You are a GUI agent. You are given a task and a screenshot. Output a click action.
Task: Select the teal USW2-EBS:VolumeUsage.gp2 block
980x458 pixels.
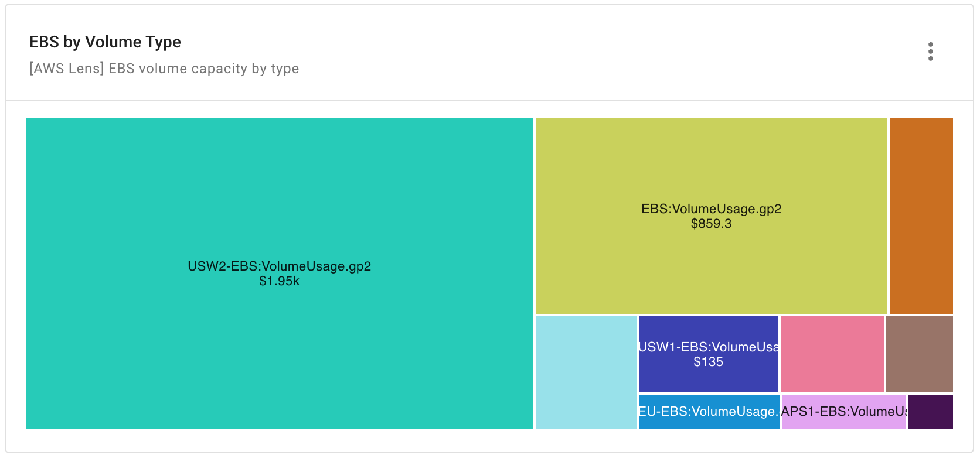(280, 274)
